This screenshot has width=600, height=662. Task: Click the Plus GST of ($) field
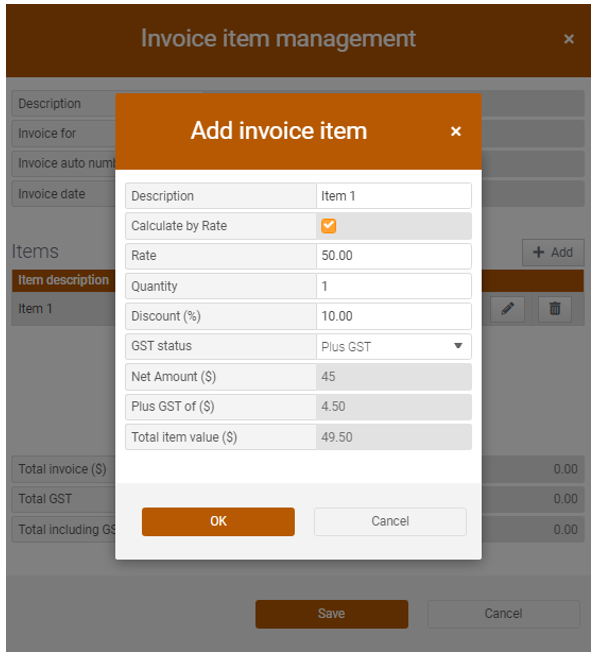pos(393,407)
